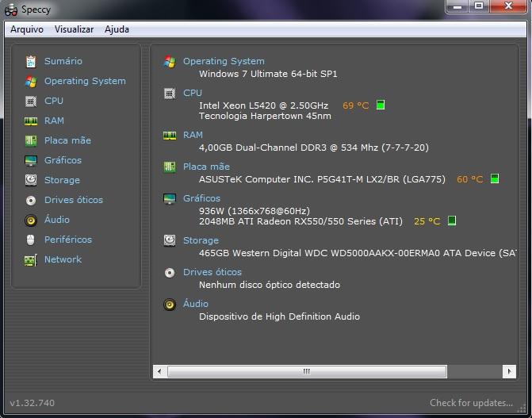Click the hard drive icon in summary panel
Viewport: 532px width, 418px height.
point(170,240)
